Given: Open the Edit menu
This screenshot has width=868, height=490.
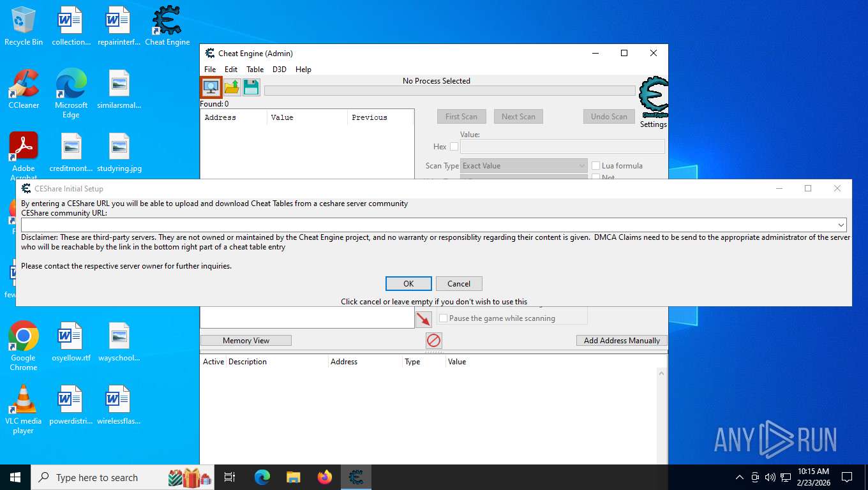Looking at the screenshot, I should (231, 70).
